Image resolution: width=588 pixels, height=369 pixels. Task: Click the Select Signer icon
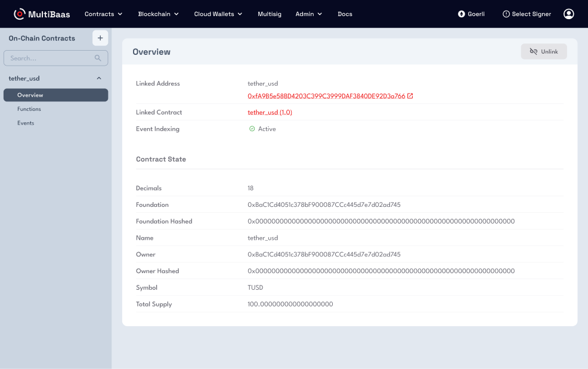click(x=506, y=14)
